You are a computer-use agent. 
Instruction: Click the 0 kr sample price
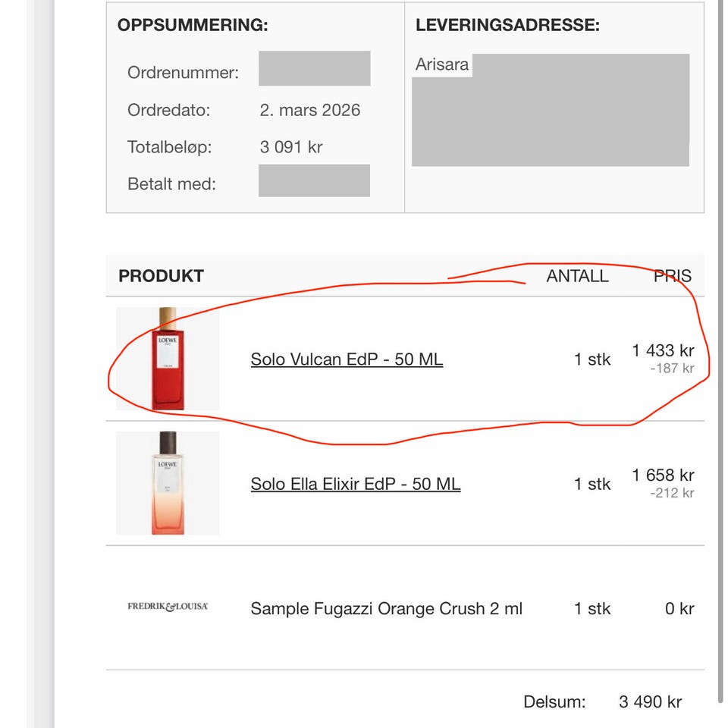[679, 608]
